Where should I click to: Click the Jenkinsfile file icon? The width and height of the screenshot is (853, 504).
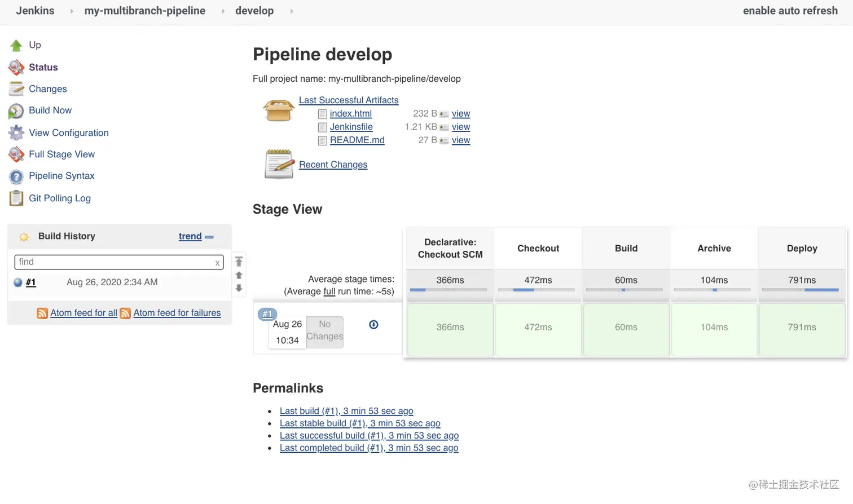point(323,127)
